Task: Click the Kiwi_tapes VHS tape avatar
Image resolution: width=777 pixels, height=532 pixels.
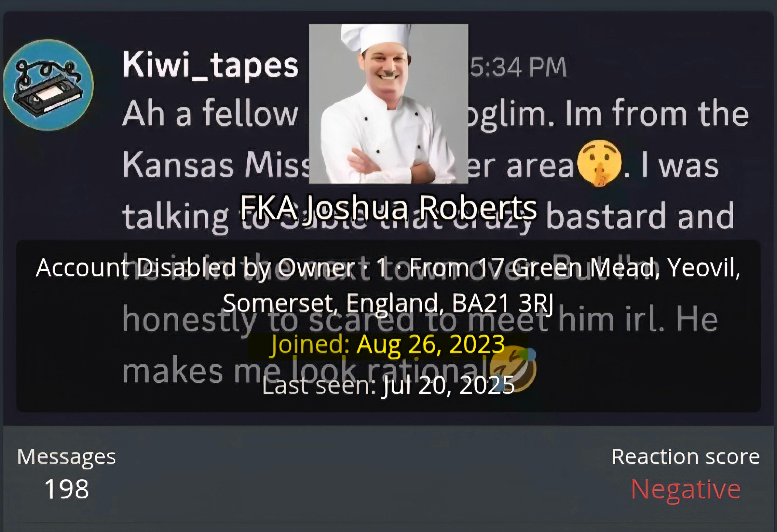Action: coord(49,85)
